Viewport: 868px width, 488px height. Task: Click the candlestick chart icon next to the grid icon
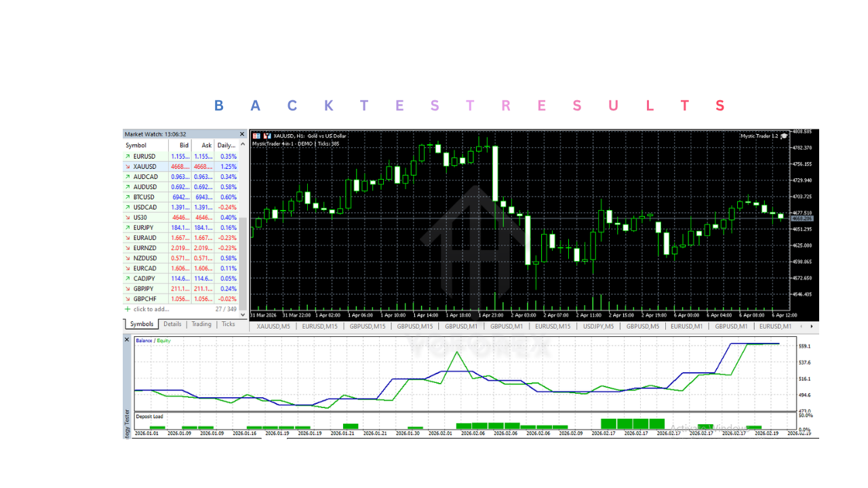(266, 135)
